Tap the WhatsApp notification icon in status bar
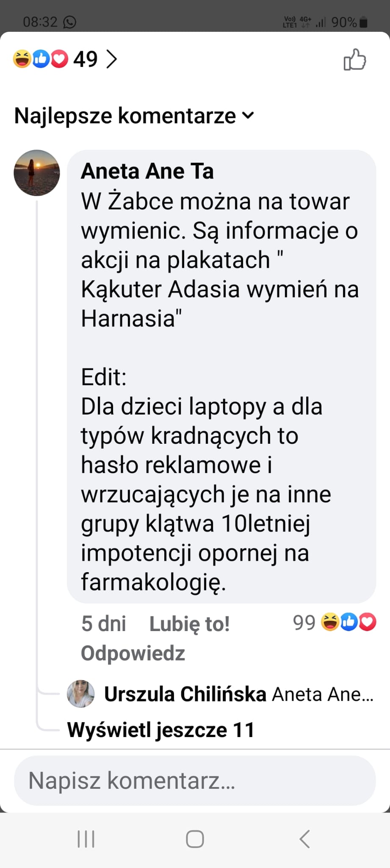Viewport: 390px width, 868px height. 69,22
